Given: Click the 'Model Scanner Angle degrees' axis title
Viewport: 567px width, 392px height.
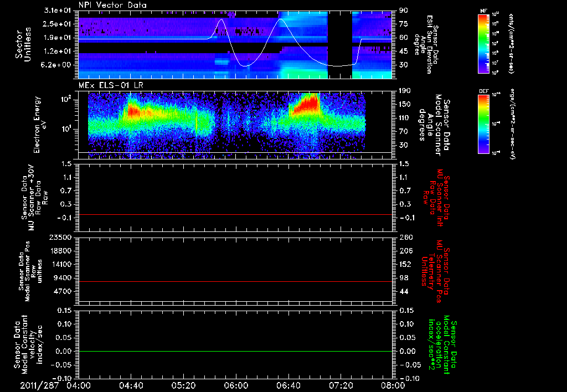Looking at the screenshot, I should (x=434, y=125).
